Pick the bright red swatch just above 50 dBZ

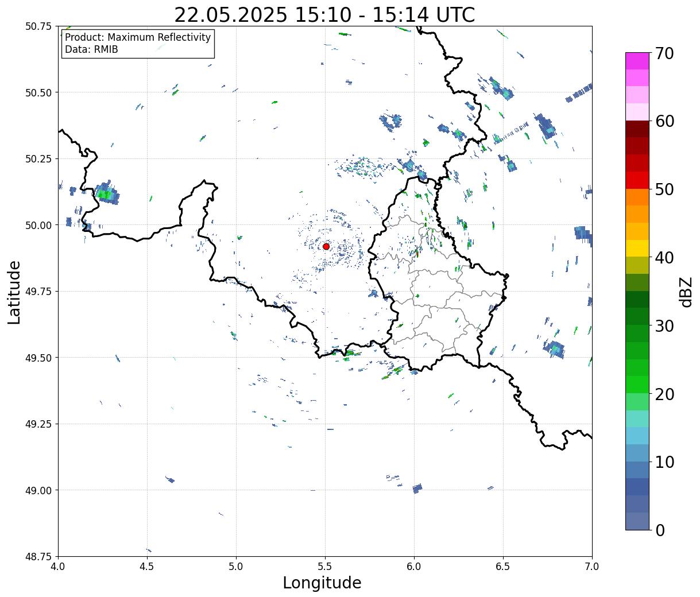coord(637,180)
